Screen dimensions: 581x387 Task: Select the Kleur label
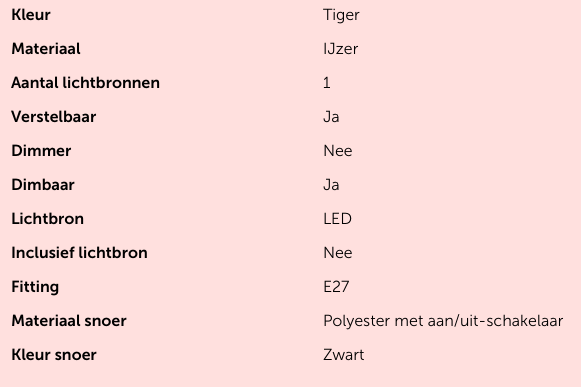(31, 15)
